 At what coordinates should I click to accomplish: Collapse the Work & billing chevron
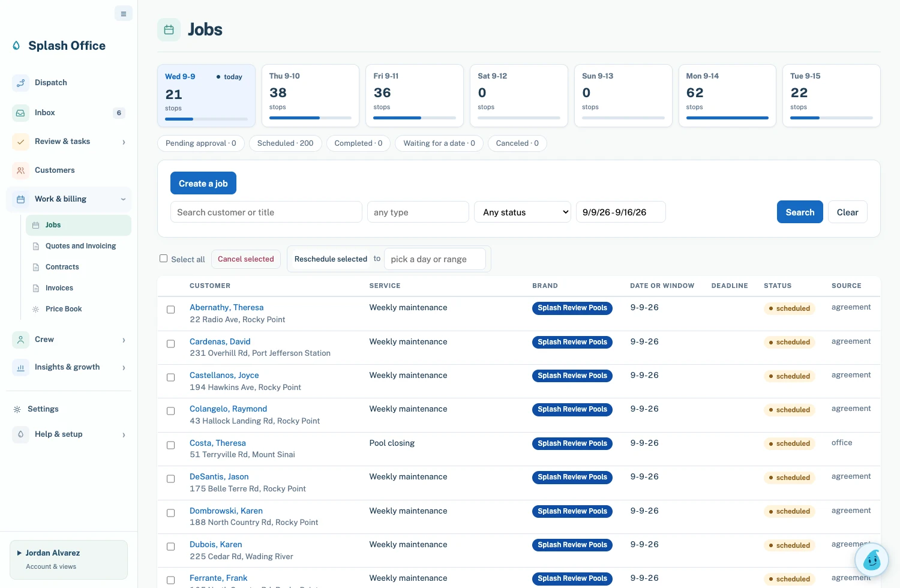tap(123, 199)
